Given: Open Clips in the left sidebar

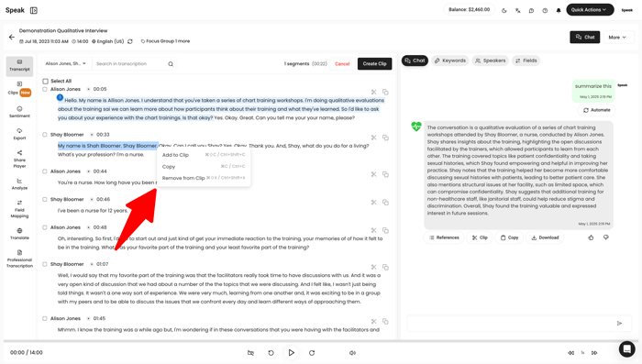Looking at the screenshot, I should (x=19, y=88).
